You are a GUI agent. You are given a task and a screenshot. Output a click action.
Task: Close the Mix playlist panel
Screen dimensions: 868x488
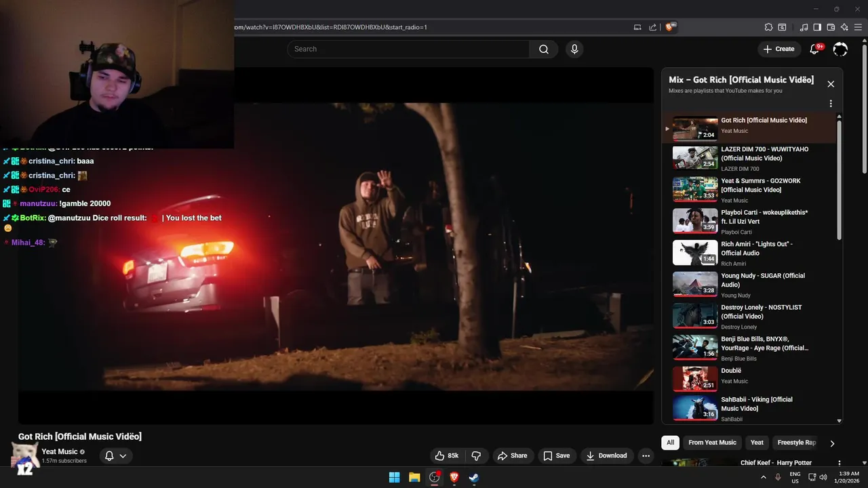[831, 84]
